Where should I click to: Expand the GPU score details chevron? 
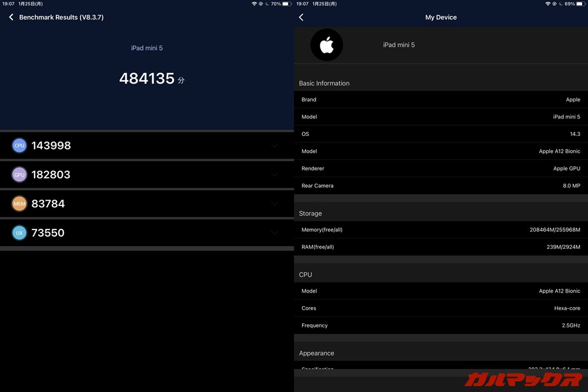274,175
